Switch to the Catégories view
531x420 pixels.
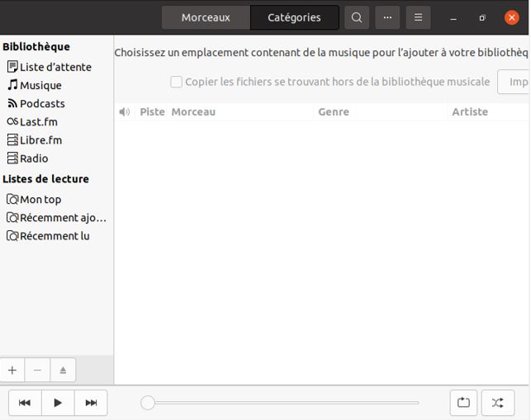pos(294,17)
